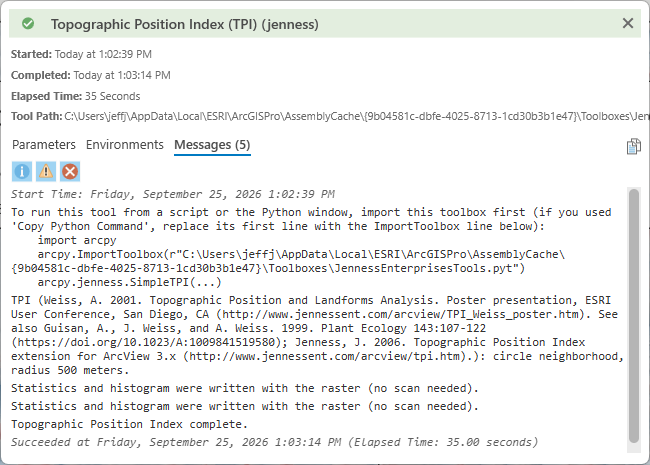The width and height of the screenshot is (650, 465).
Task: Click the Start Time message line
Action: click(172, 194)
